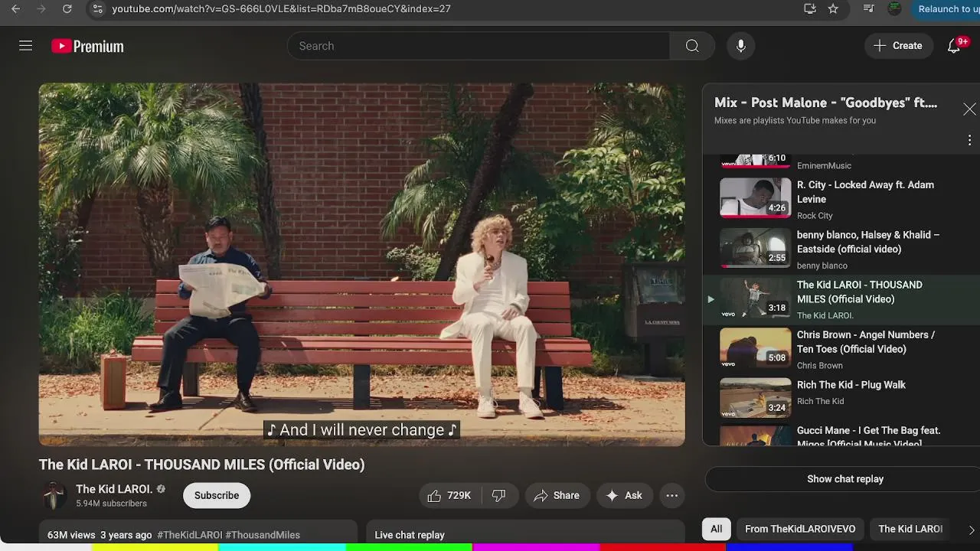980x551 pixels.
Task: Open The Kid LAROI. channel avatar
Action: [x=54, y=496]
